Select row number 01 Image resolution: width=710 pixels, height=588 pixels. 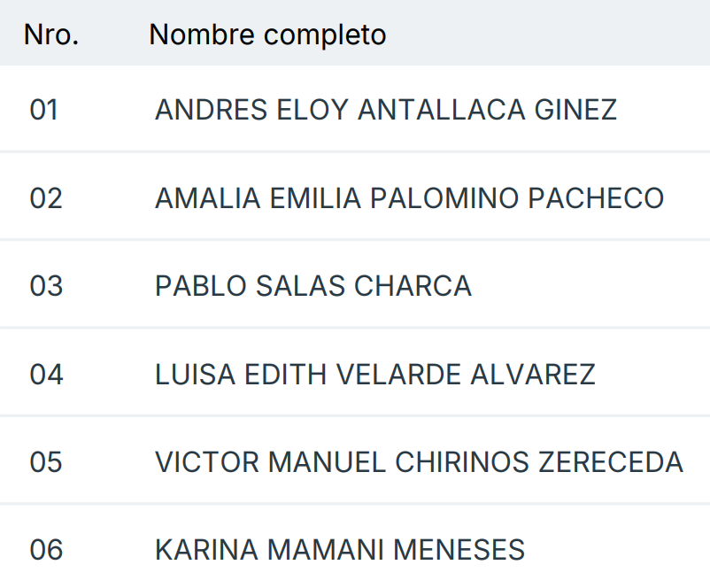pyautogui.click(x=44, y=110)
